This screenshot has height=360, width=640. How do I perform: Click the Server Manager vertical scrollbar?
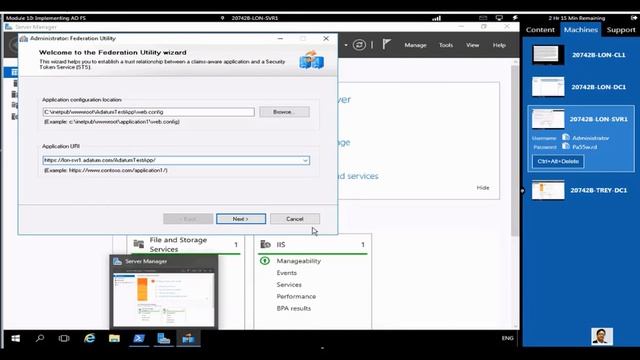[515, 150]
